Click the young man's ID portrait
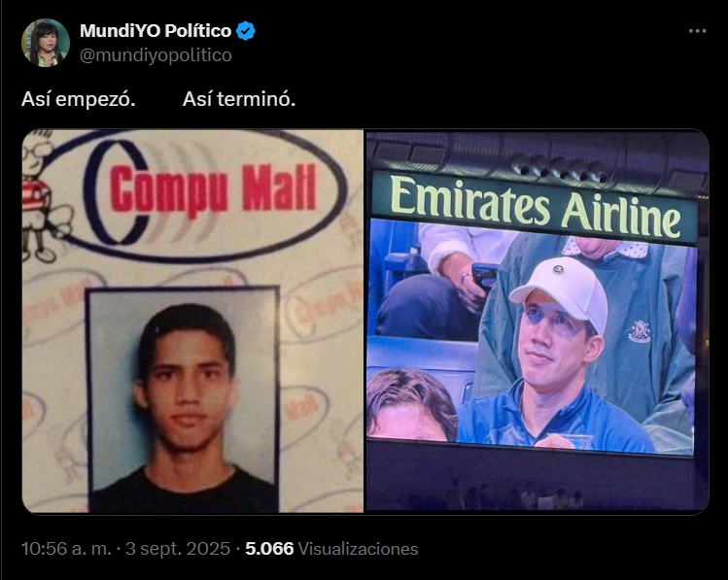Viewport: 728px width, 580px height. pyautogui.click(x=184, y=399)
